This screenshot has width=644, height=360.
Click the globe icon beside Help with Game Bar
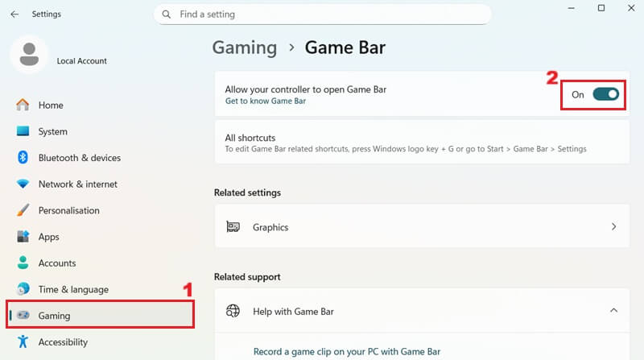(233, 311)
